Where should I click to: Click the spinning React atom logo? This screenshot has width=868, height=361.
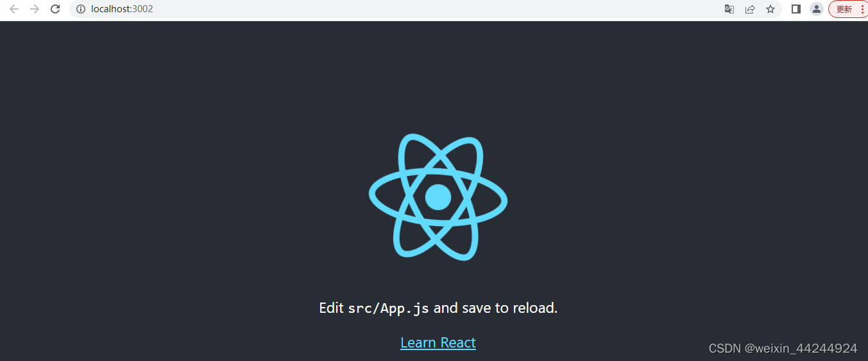click(x=438, y=197)
